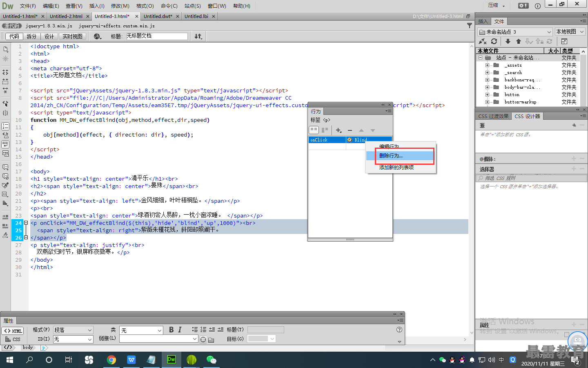
Task: Click the browse for file folder icon
Action: [x=211, y=339]
